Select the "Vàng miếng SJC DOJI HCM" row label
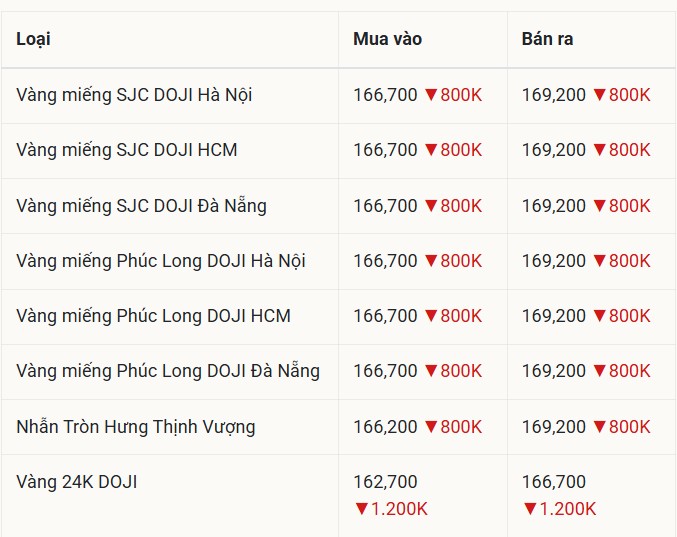The height and width of the screenshot is (537, 677). pyautogui.click(x=126, y=150)
